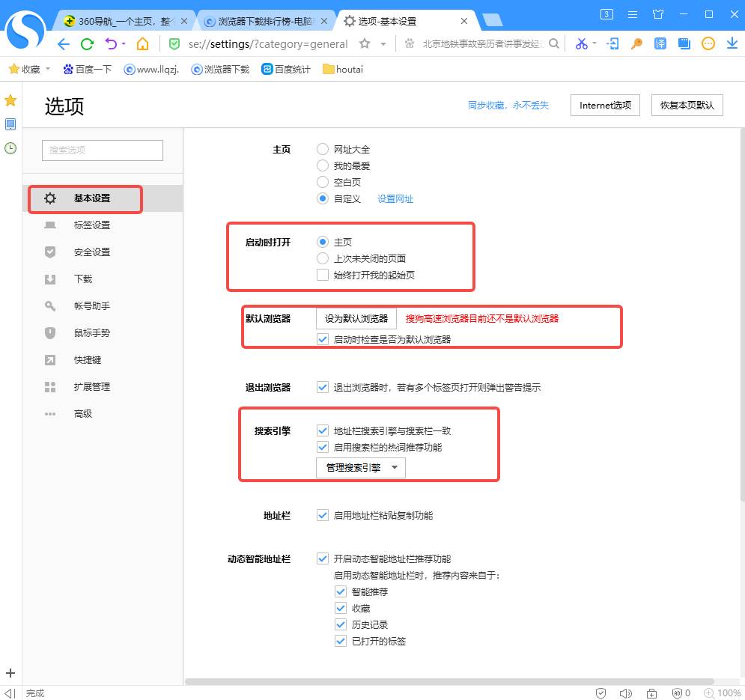Click the purple undo-close-tab icon
The width and height of the screenshot is (745, 700).
(x=111, y=43)
